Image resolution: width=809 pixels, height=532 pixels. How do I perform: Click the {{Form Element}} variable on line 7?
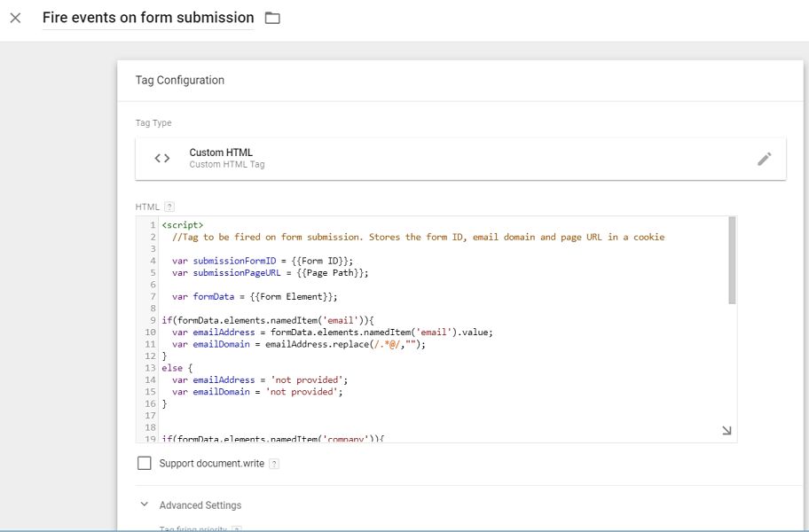tap(293, 297)
